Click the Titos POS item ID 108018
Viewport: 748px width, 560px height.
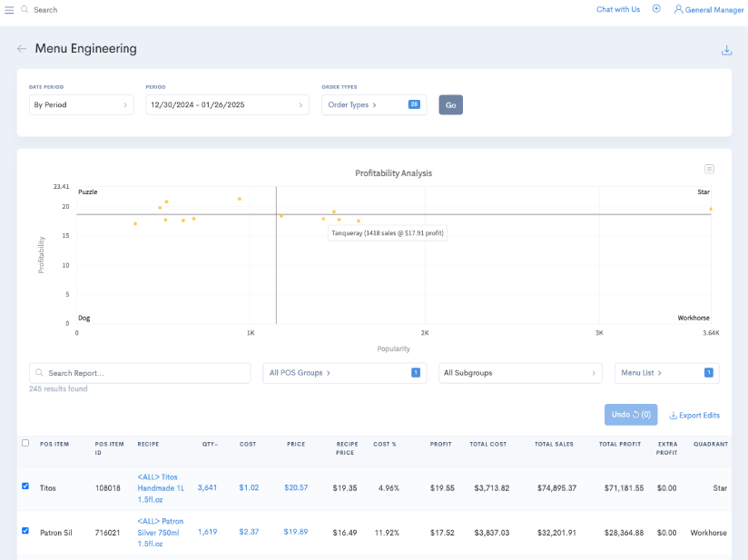point(107,488)
